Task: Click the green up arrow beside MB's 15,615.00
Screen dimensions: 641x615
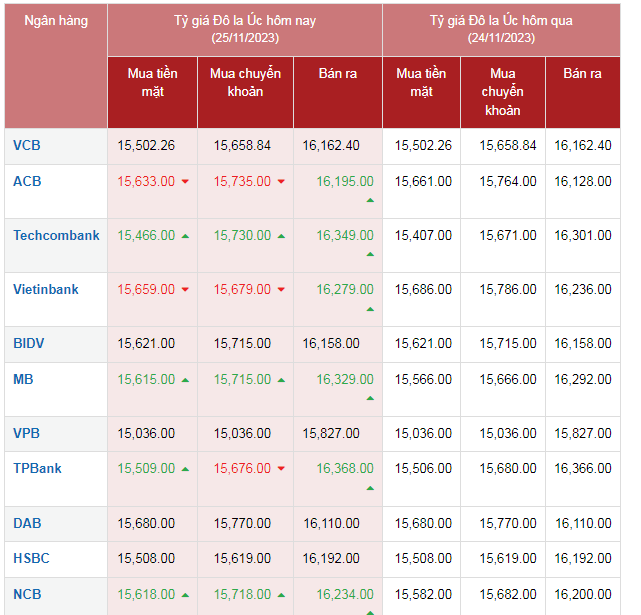Action: coord(186,380)
